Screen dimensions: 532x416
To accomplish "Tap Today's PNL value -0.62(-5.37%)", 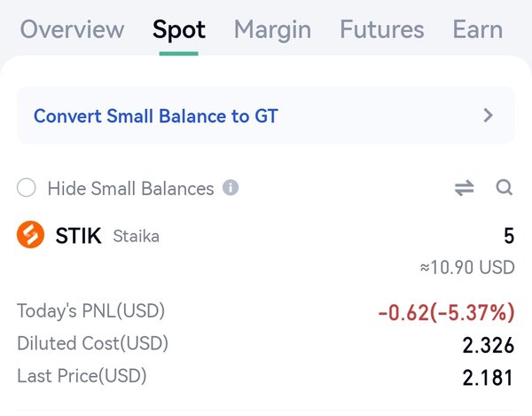I will 447,312.
